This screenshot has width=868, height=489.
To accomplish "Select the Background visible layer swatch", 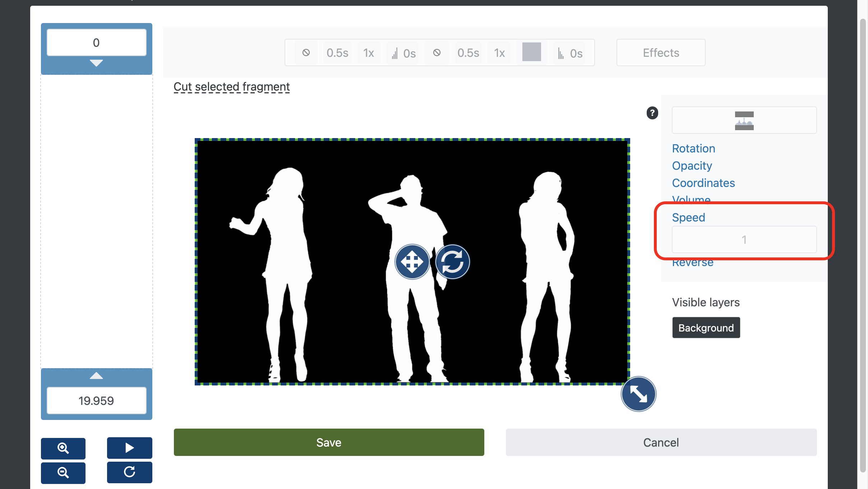I will (x=706, y=327).
